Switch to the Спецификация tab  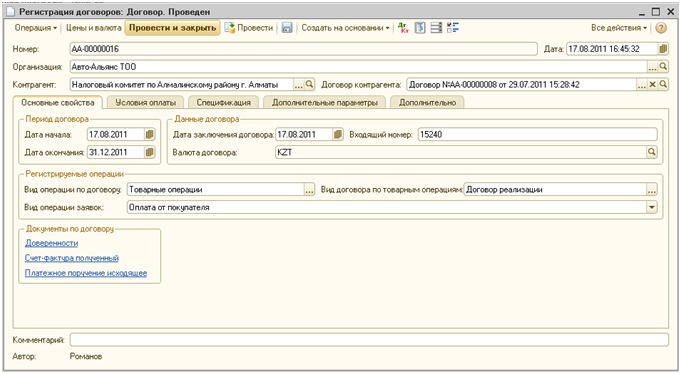click(223, 103)
